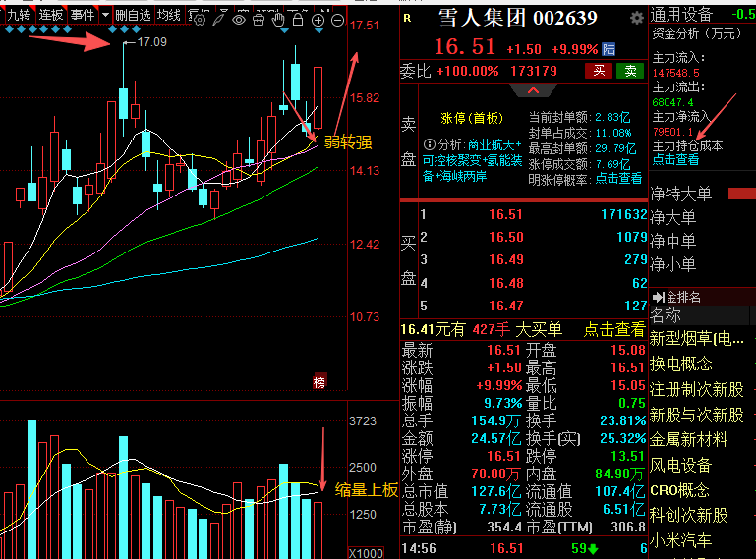Screen dimensions: 756x559
Task: Click the 榜 ranking badge on chart
Action: [319, 381]
